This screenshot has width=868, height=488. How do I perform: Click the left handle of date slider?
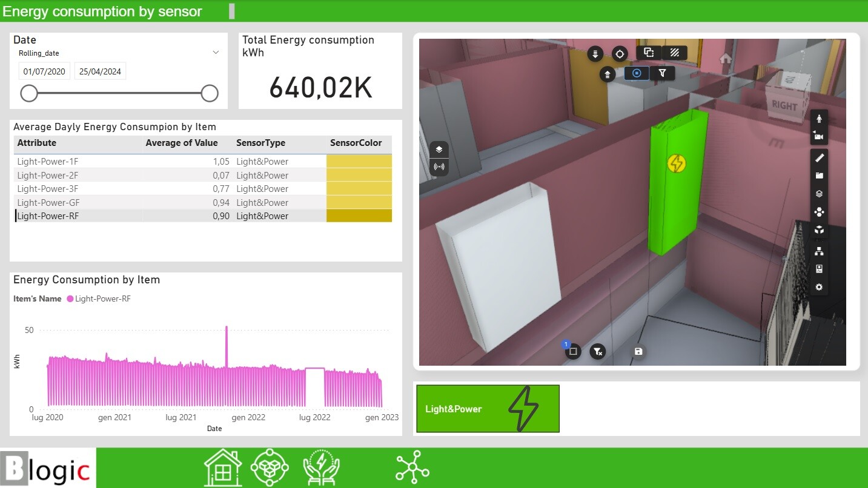(x=29, y=93)
